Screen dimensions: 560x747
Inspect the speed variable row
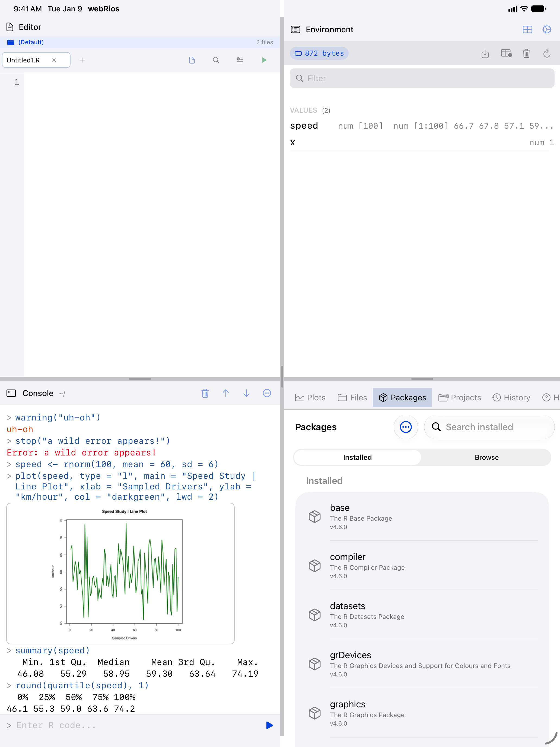[422, 126]
